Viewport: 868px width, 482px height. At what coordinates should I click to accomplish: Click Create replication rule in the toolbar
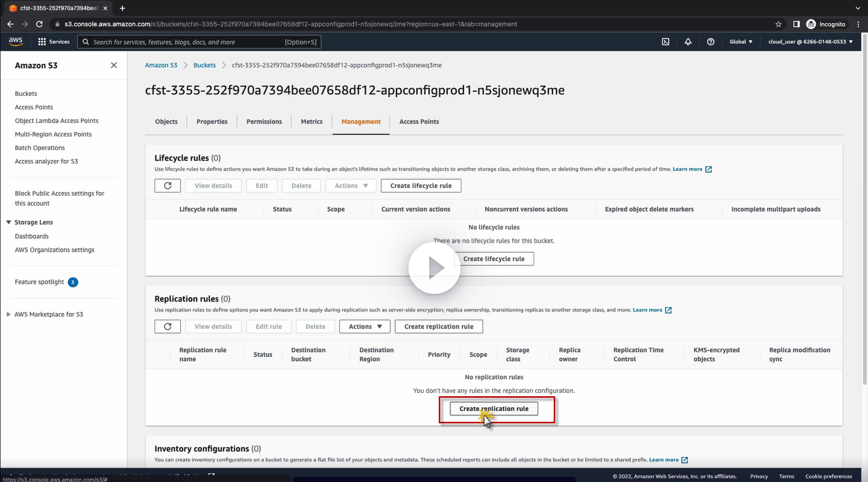click(439, 327)
